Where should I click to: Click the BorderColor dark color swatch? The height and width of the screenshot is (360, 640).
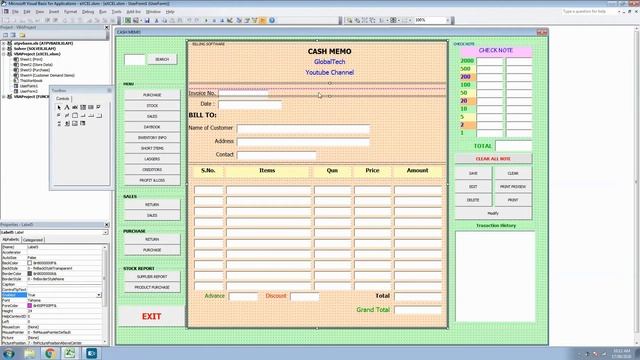pyautogui.click(x=29, y=274)
